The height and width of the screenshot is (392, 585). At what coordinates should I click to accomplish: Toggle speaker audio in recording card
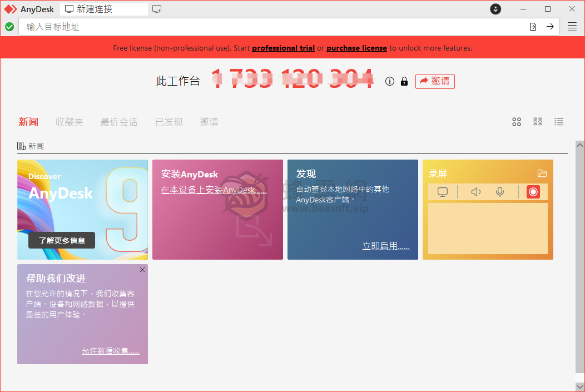475,192
